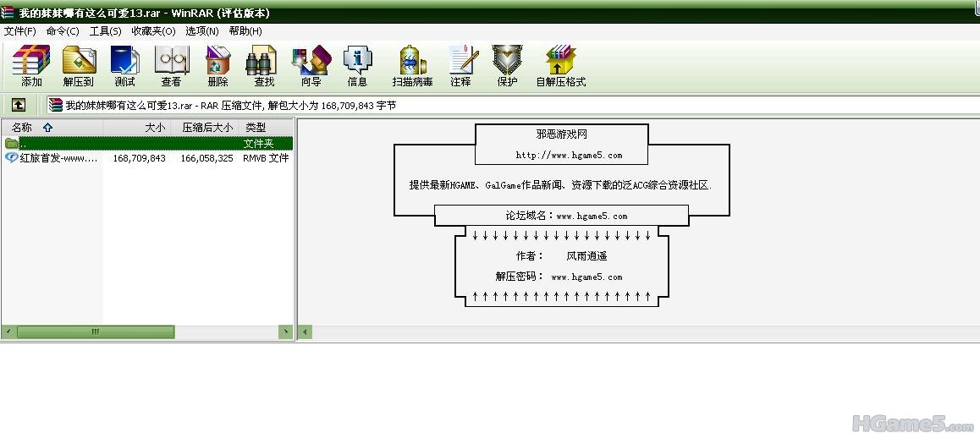Open the 工具(S) menu

coord(106,31)
